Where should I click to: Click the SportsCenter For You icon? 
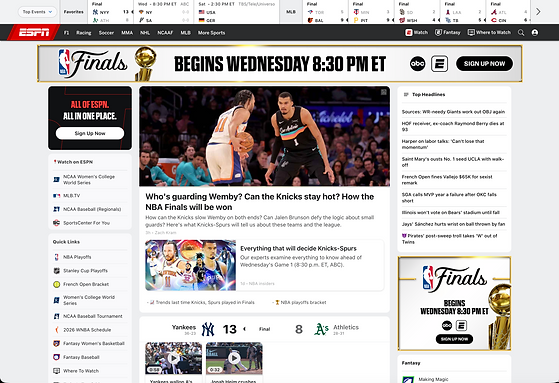(x=56, y=223)
